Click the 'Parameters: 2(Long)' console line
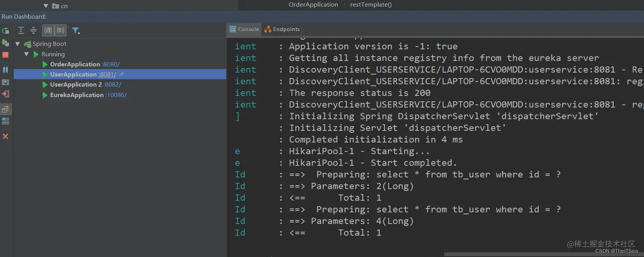 362,186
